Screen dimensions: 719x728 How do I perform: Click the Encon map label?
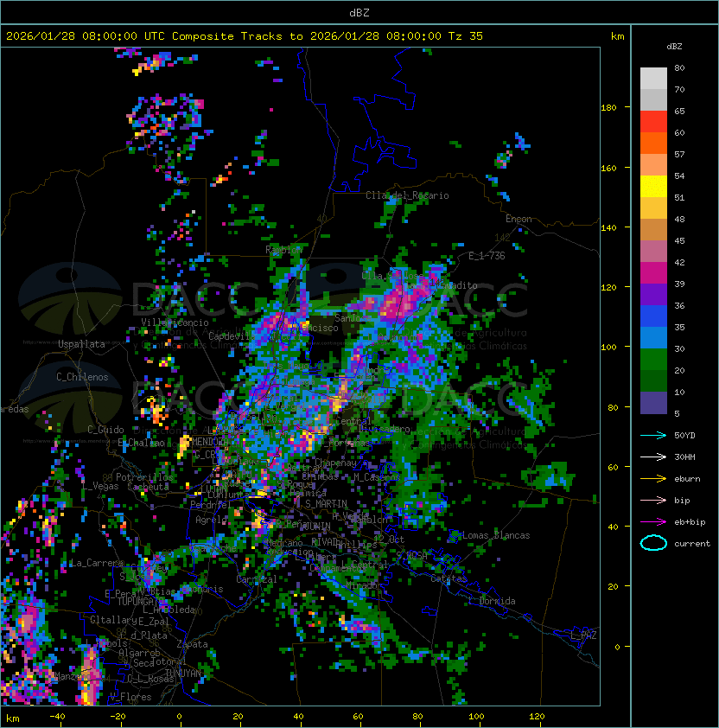coord(519,219)
